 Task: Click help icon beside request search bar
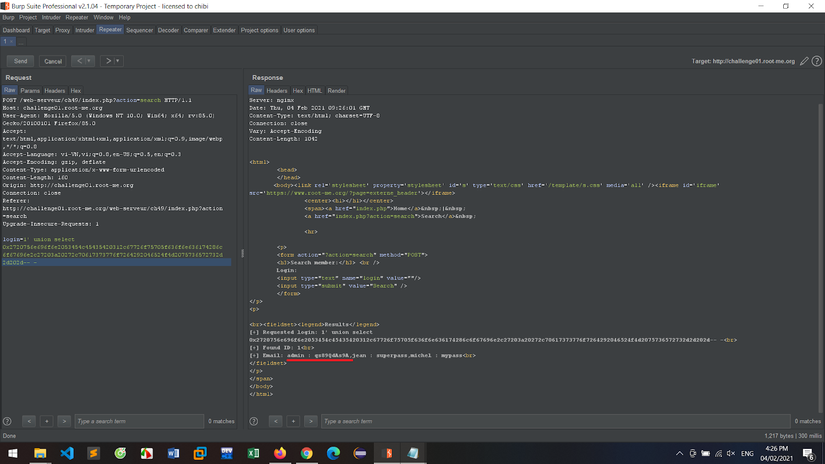coord(8,422)
